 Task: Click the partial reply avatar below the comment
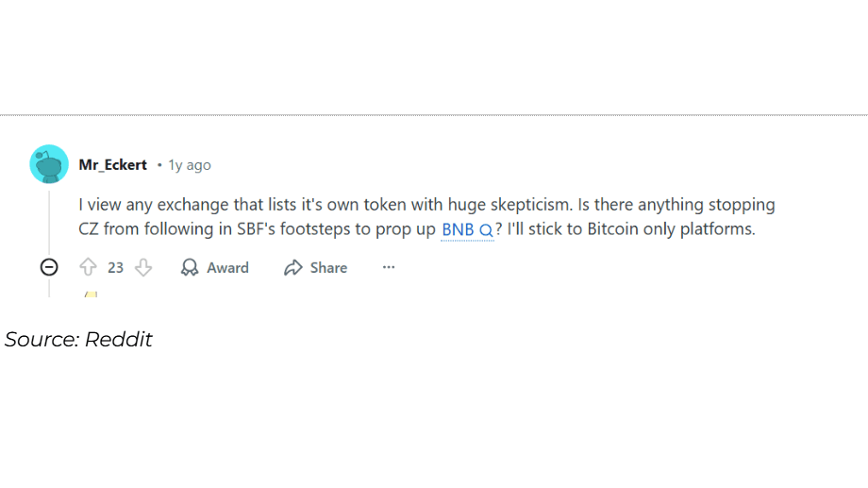91,294
